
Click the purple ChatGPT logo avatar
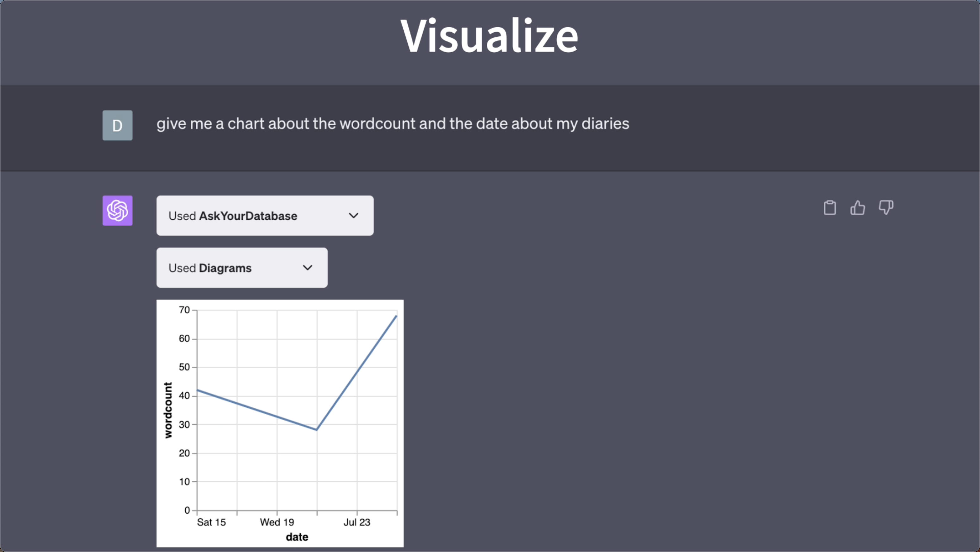pyautogui.click(x=118, y=210)
